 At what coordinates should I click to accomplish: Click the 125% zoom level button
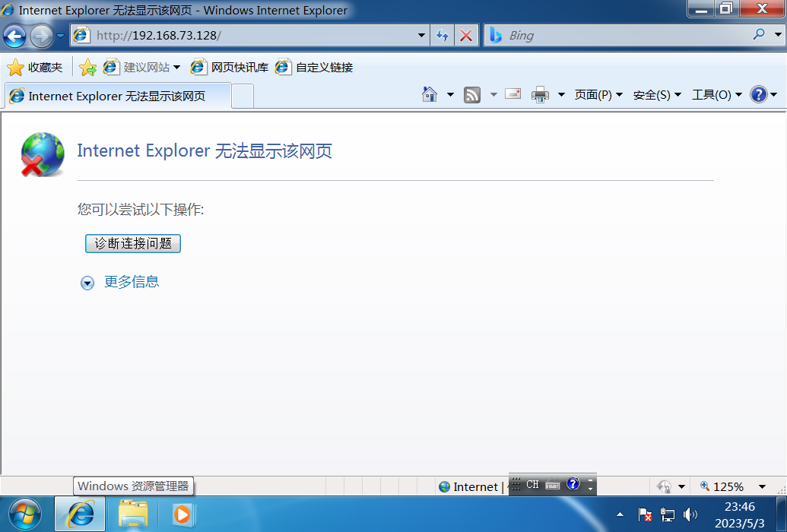coord(722,487)
